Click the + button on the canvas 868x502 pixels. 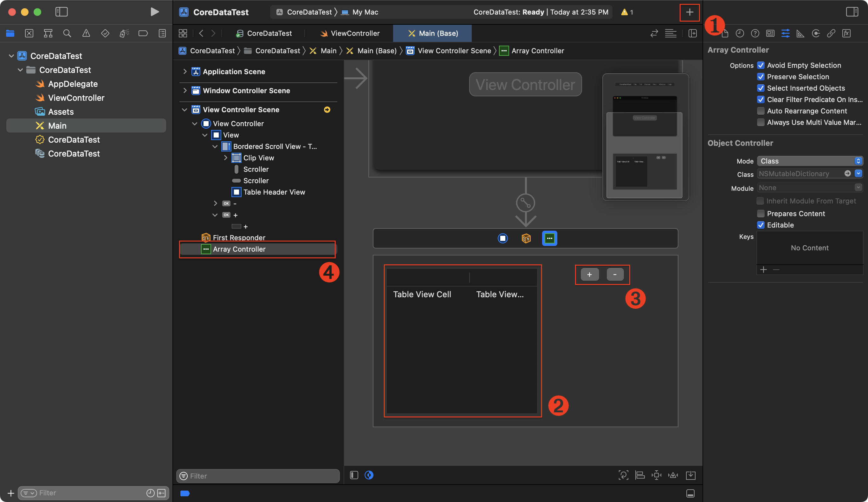pos(589,274)
